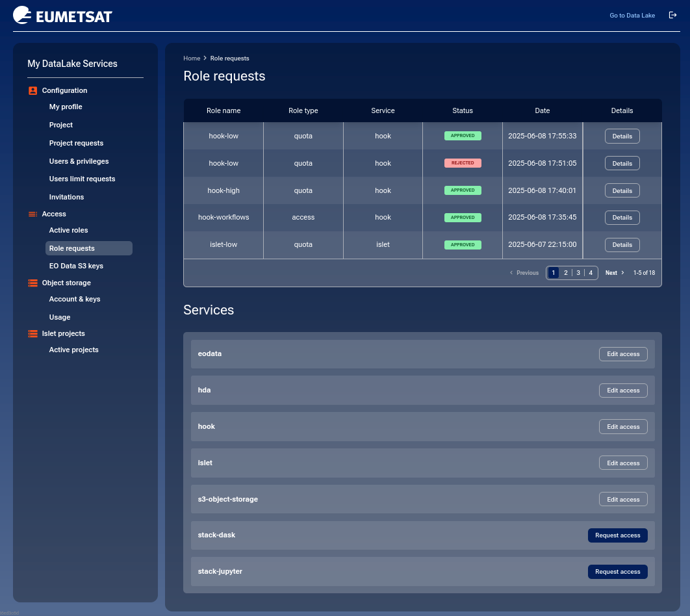Click Edit access for hda
Screen dimensions: 690x616
point(622,391)
